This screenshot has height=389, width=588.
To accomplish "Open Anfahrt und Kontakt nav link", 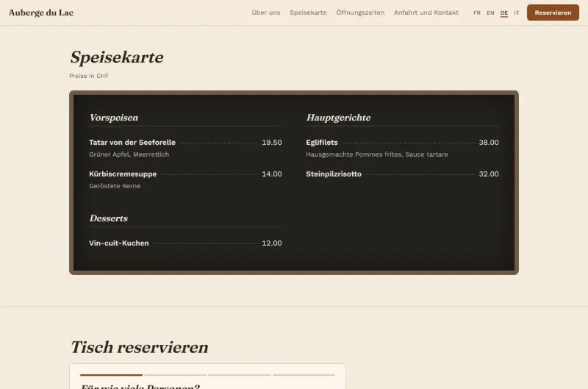I will pyautogui.click(x=426, y=13).
